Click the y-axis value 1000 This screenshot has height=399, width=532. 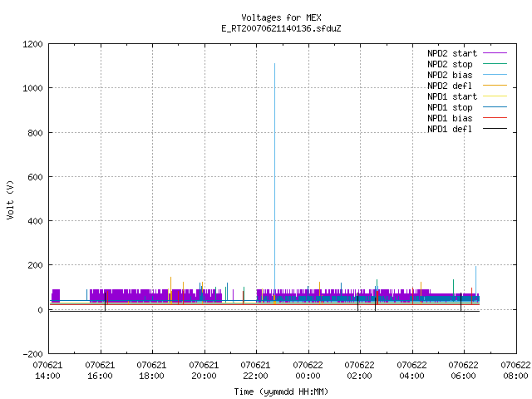[32, 88]
